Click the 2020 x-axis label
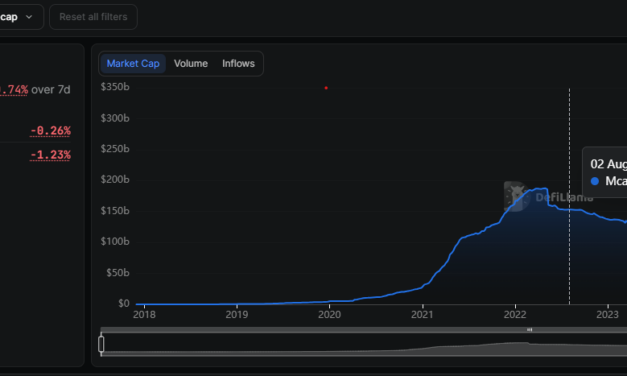Viewport: 627px width, 376px height. (329, 314)
